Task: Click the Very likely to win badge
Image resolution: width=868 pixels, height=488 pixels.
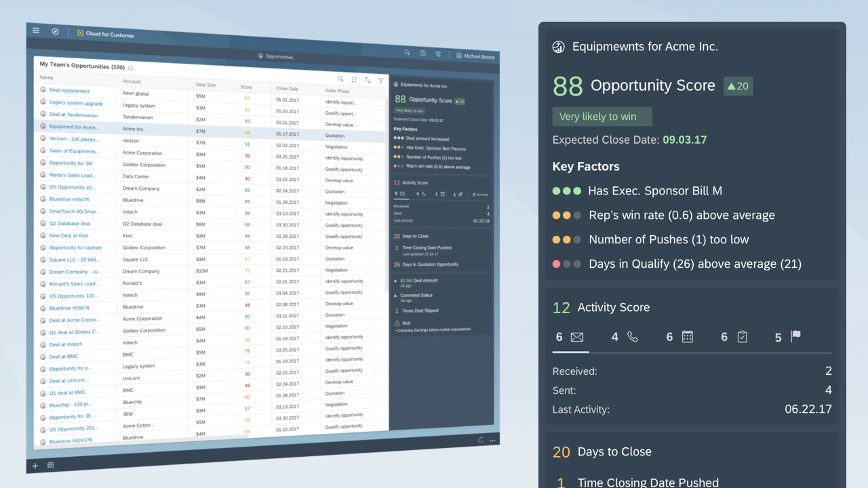Action: click(x=601, y=117)
